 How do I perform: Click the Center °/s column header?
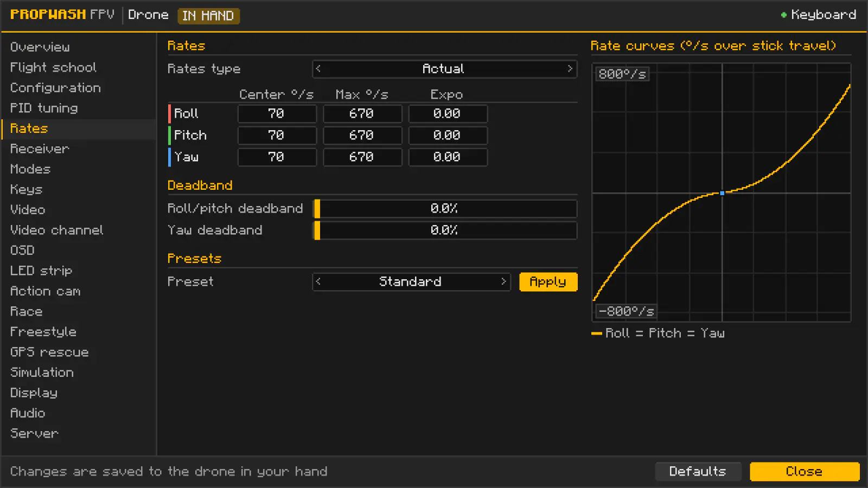277,94
